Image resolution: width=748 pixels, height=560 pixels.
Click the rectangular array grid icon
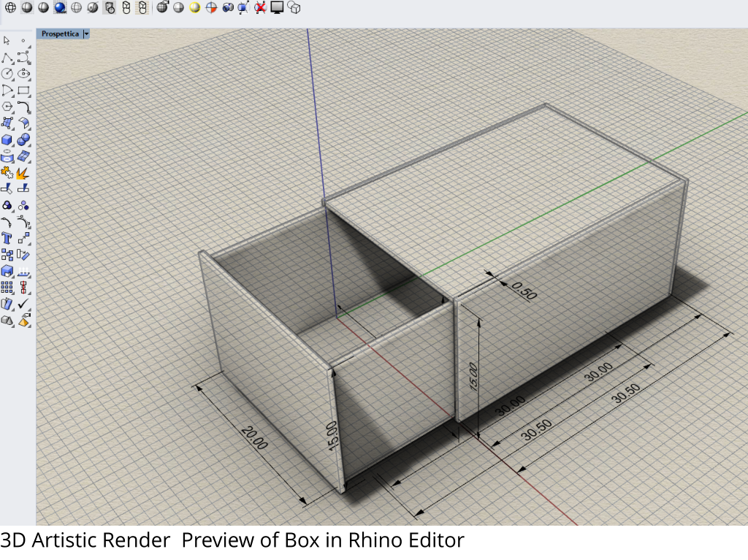coord(7,287)
